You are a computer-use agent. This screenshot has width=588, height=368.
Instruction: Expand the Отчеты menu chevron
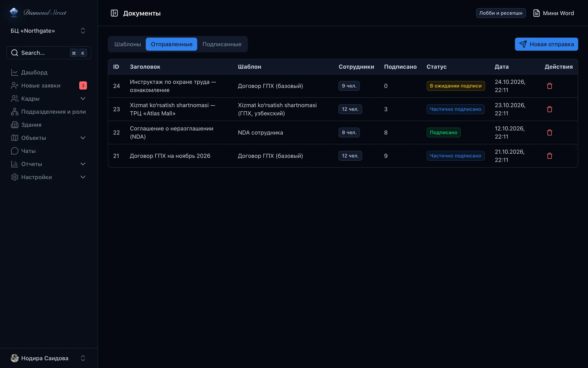83,164
